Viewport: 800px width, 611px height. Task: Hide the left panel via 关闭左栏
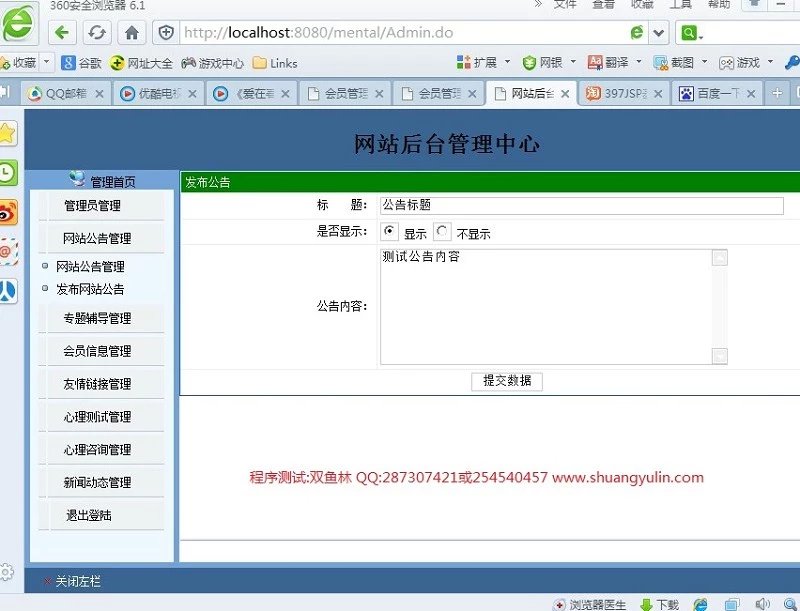[71, 581]
